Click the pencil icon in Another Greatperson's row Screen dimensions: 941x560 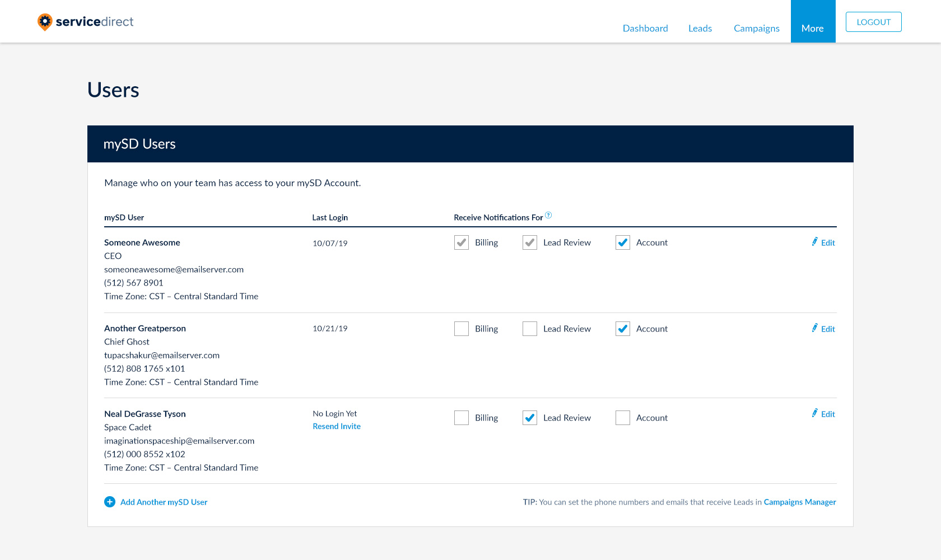[x=814, y=328]
